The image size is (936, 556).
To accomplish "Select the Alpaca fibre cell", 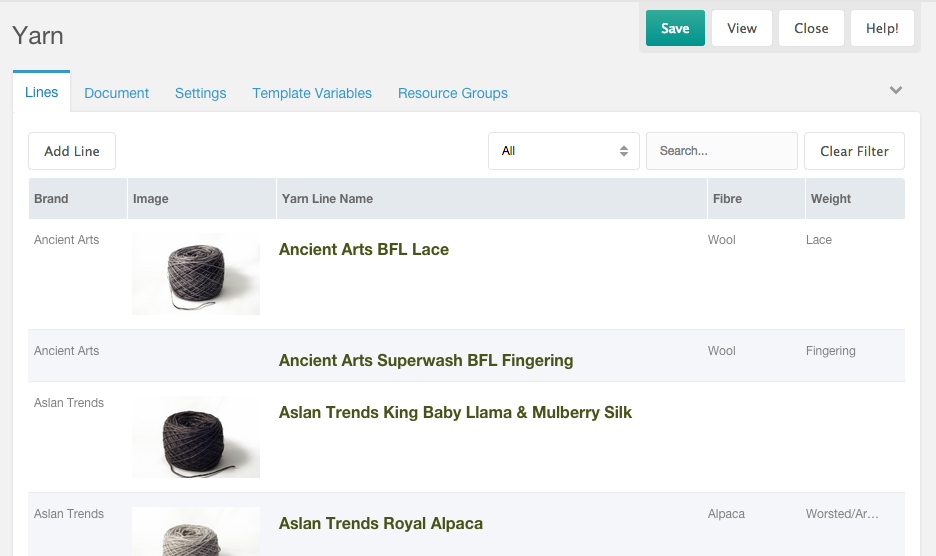I will tap(726, 514).
